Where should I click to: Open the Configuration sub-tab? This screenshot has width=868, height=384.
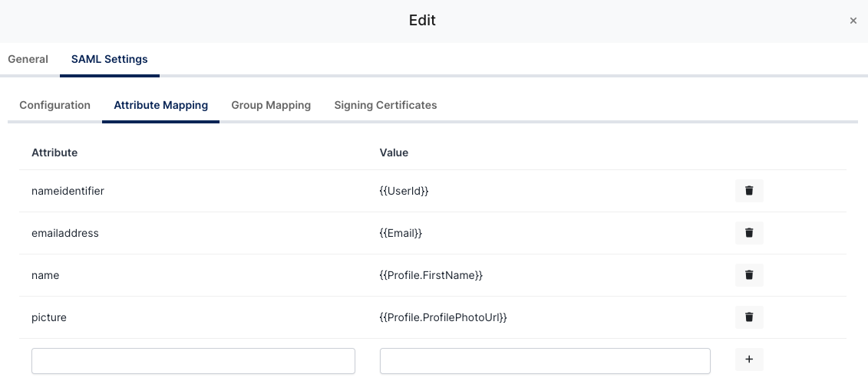coord(54,105)
